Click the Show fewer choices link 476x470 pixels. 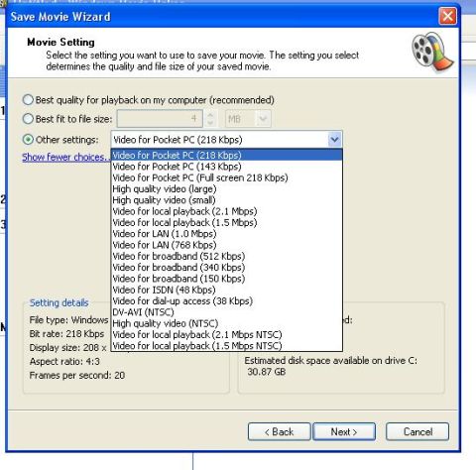point(65,157)
